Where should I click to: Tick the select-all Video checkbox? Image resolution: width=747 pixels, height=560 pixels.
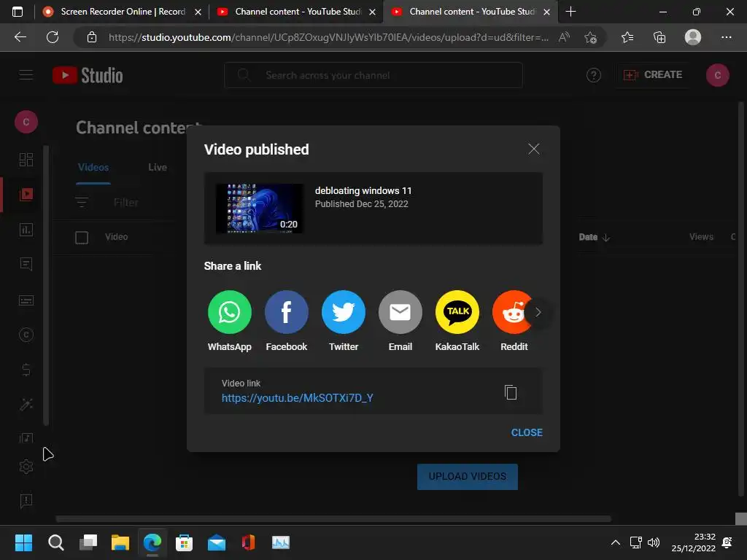(x=82, y=237)
